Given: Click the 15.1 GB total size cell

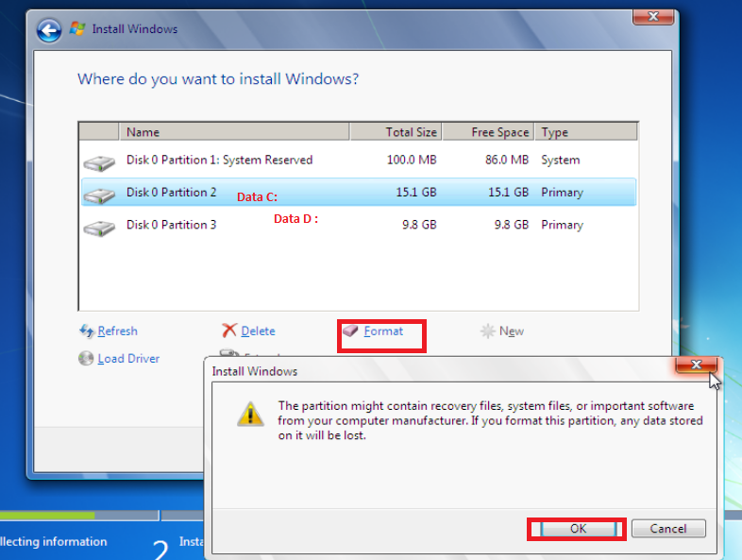Looking at the screenshot, I should click(416, 193).
